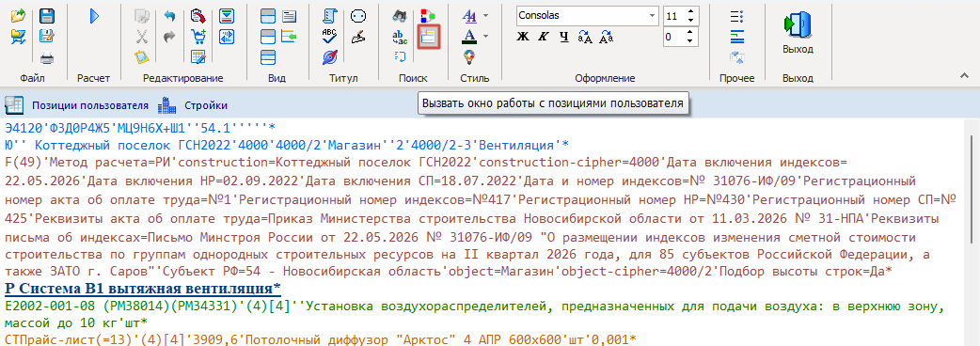Click the layout icon with green left arrow
This screenshot has width=980, height=346.
289,37
